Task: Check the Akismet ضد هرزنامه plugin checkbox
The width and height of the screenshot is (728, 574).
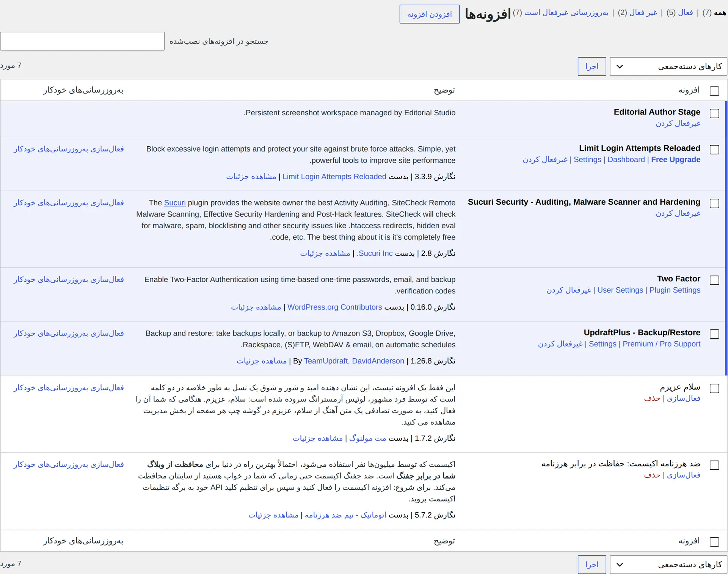Action: 714,465
